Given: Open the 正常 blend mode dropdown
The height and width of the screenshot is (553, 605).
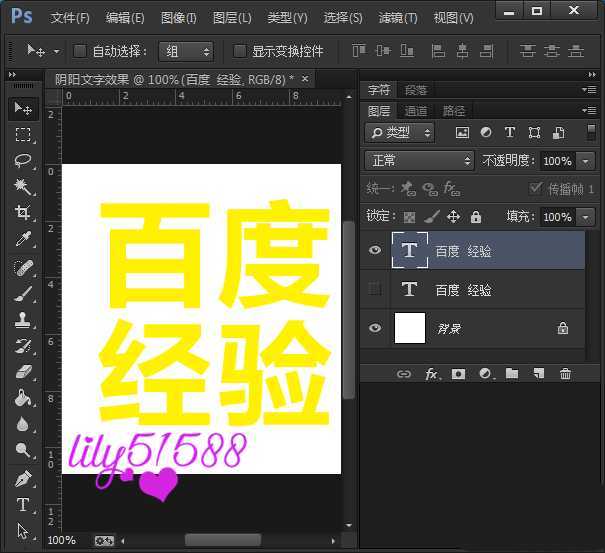Looking at the screenshot, I should point(420,161).
